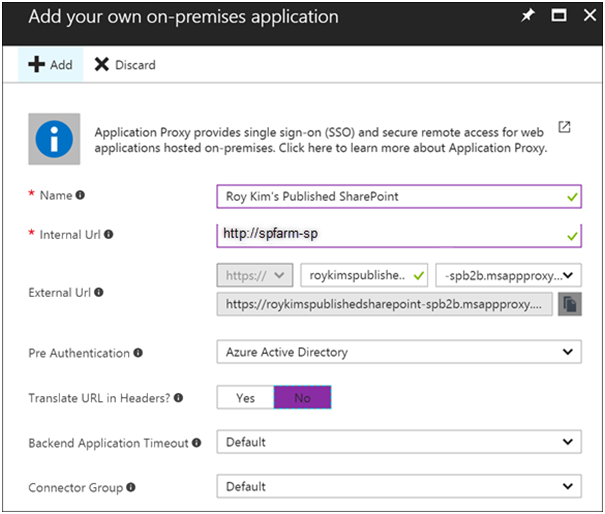Pin the blade using the pin icon
Screen dimensions: 605x514
[x=527, y=16]
